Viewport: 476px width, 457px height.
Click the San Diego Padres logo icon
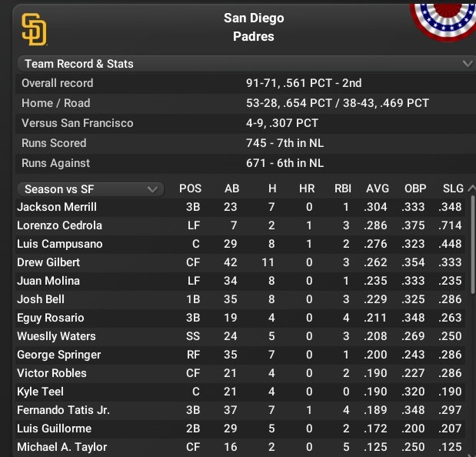coord(34,29)
